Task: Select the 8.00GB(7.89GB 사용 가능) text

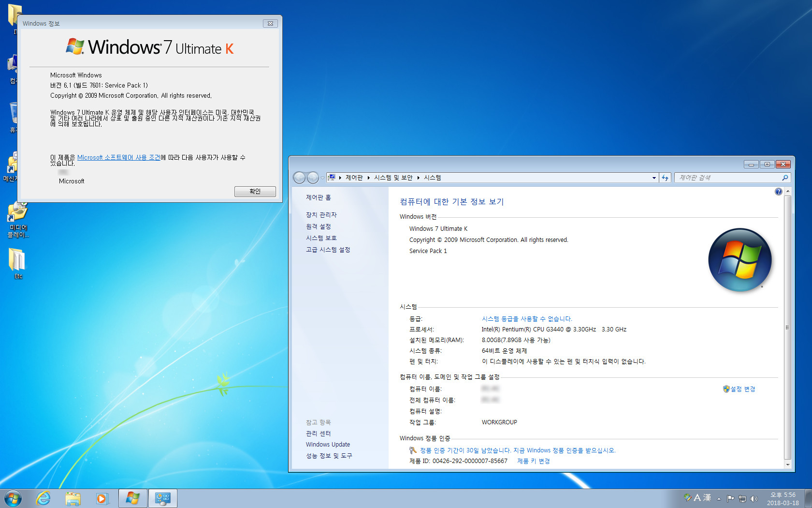Action: click(x=516, y=340)
